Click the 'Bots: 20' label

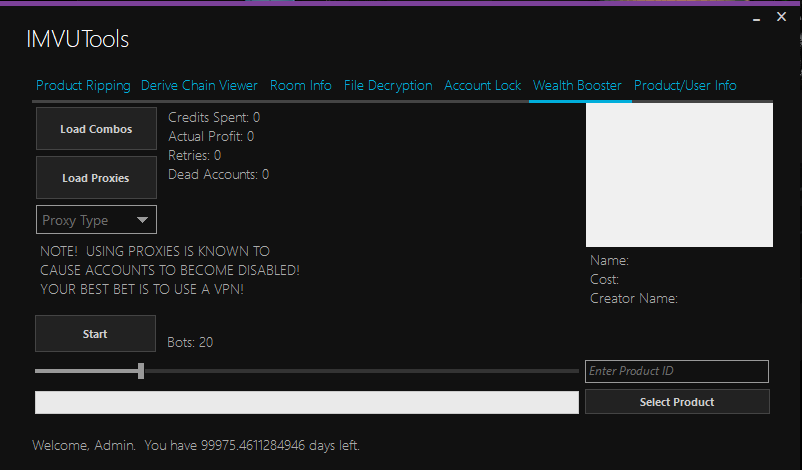click(x=190, y=342)
